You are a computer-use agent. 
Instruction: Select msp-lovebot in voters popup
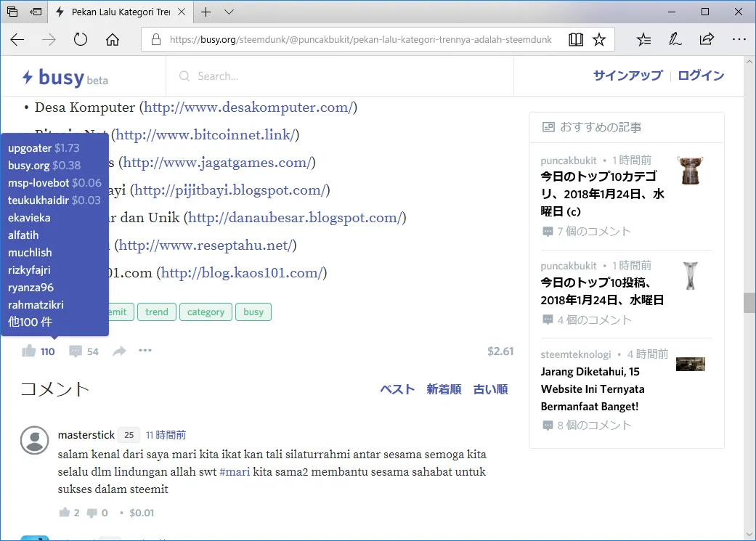[38, 183]
